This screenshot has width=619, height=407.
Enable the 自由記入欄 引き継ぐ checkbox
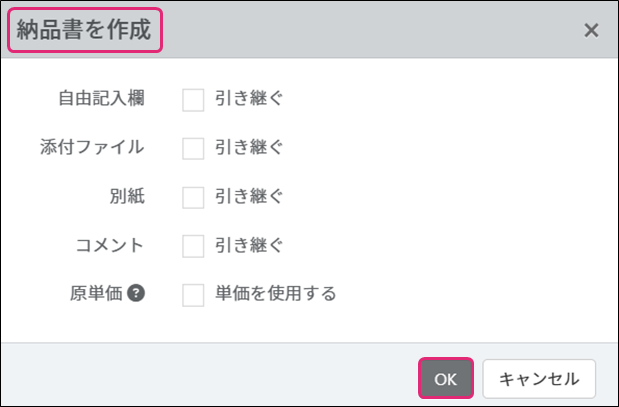click(x=193, y=100)
